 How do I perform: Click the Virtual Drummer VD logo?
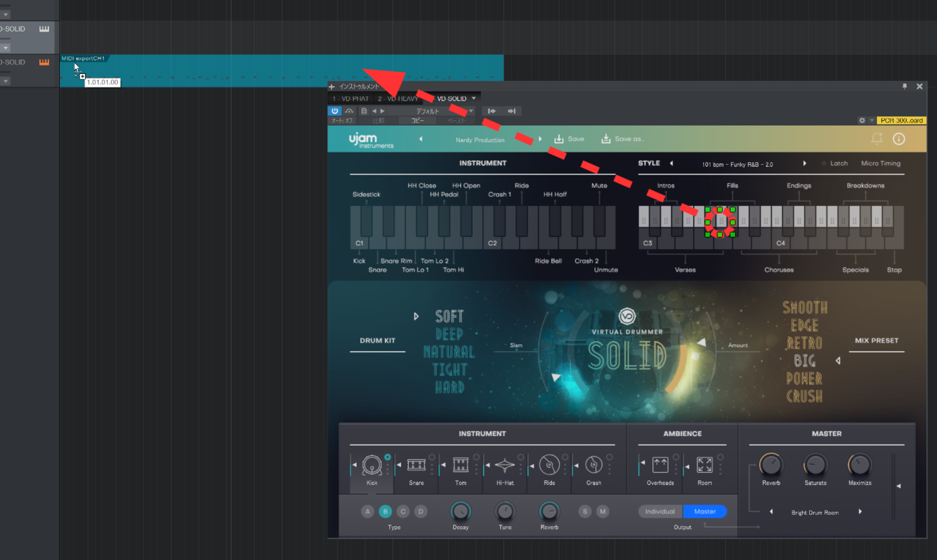tap(627, 317)
